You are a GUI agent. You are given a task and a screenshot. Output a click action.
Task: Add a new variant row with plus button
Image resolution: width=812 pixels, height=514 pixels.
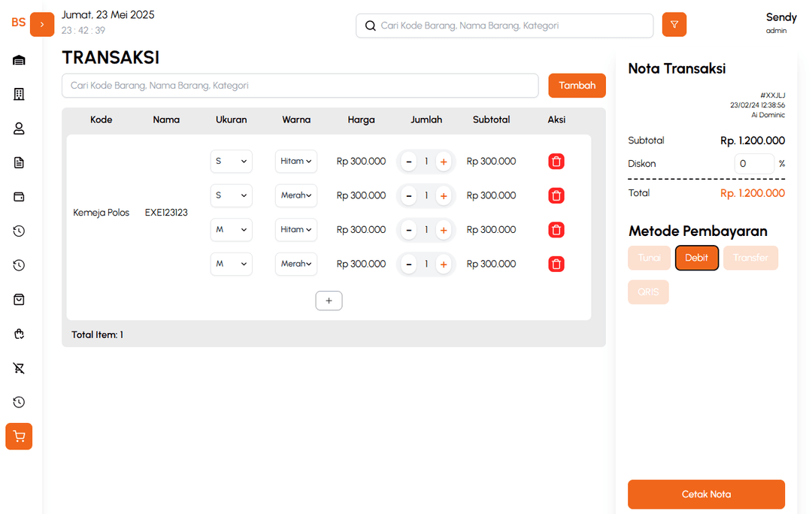pos(329,301)
